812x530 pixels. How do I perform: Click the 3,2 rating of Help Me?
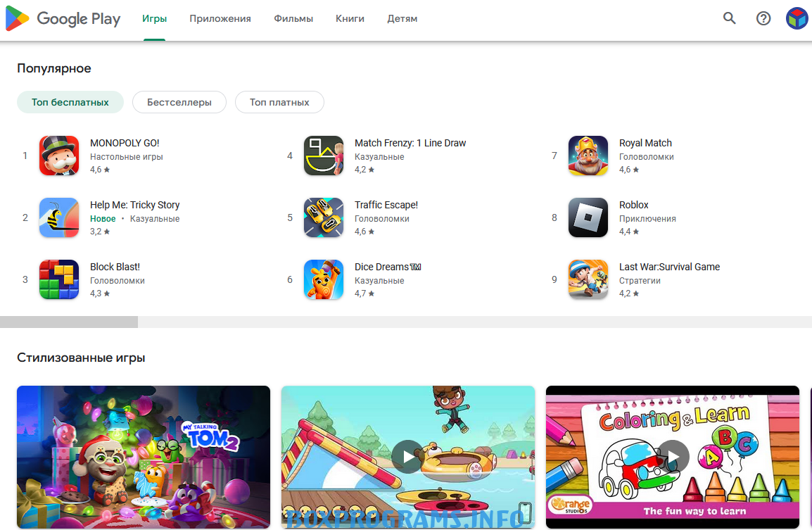tap(100, 232)
